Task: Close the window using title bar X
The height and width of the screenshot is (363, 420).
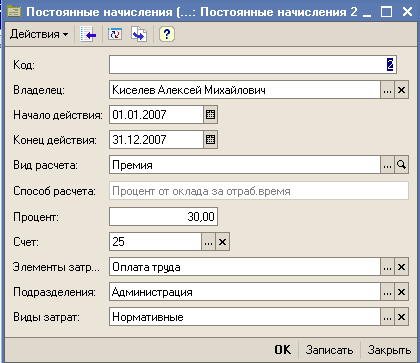Action: tap(407, 12)
